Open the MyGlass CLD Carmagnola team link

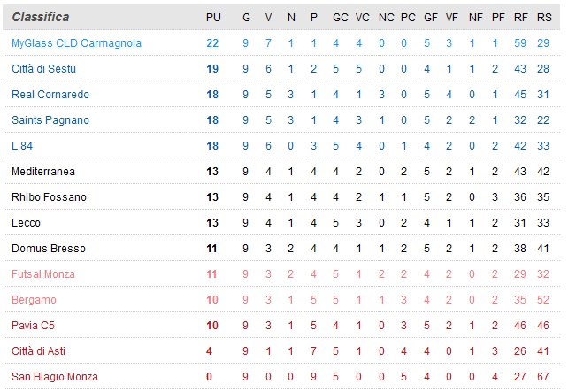[x=76, y=43]
